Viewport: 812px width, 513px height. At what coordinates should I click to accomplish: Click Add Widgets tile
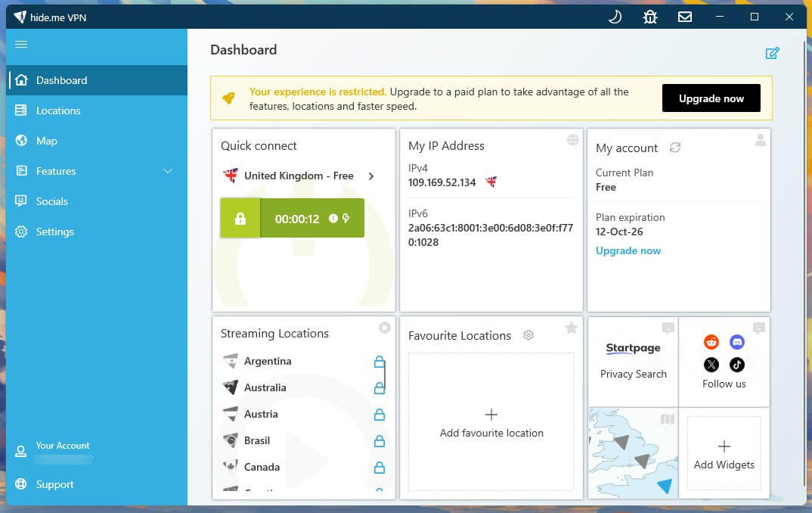724,453
